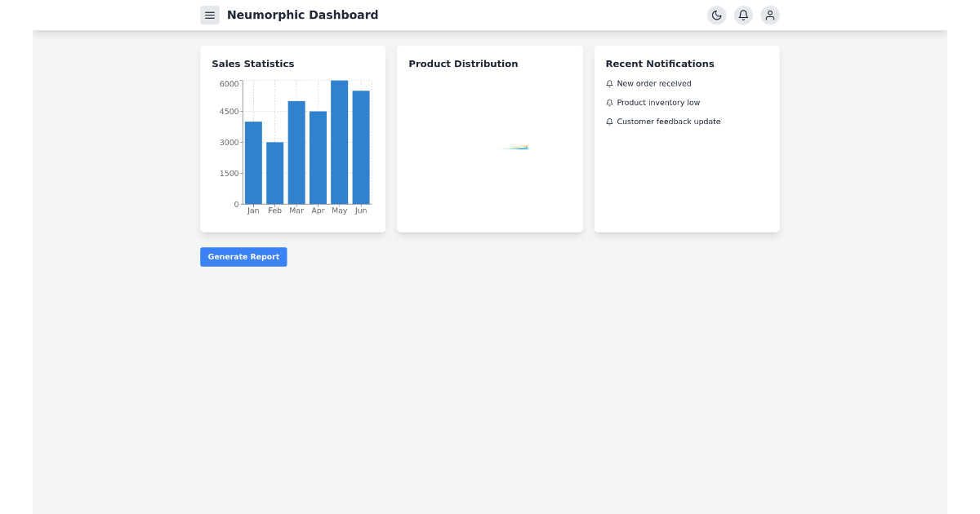Open the Customer feedback update notification
The height and width of the screenshot is (514, 980).
(x=669, y=121)
